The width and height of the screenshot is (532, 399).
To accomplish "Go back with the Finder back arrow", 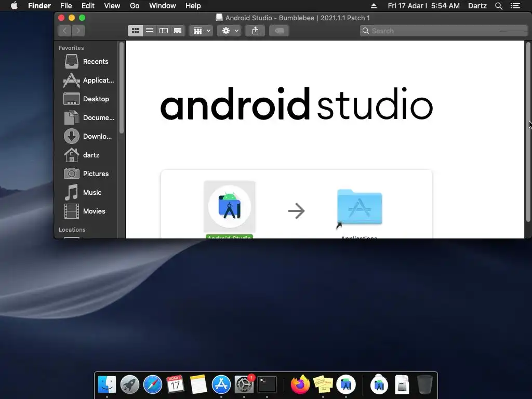I will point(64,31).
